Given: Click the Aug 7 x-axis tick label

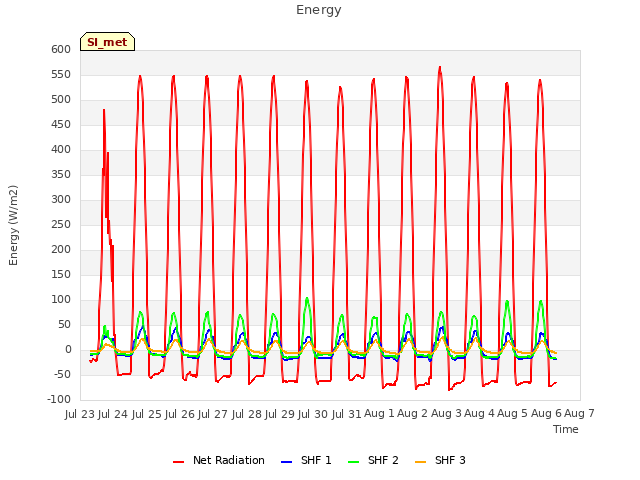Looking at the screenshot, I should pos(579,414).
